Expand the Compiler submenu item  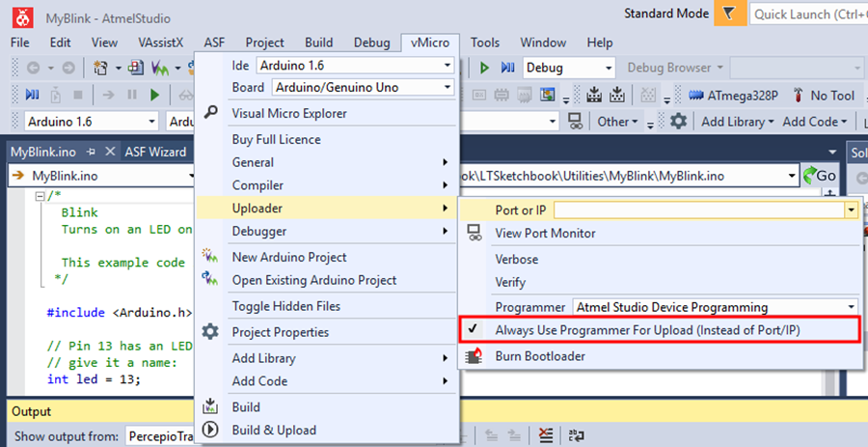click(x=327, y=185)
